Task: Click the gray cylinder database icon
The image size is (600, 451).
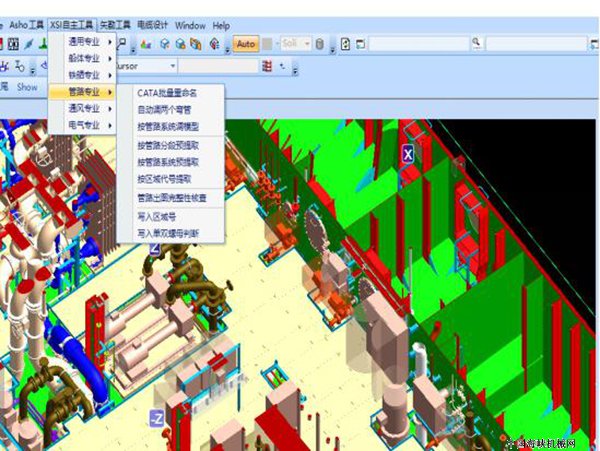Action: [x=319, y=44]
